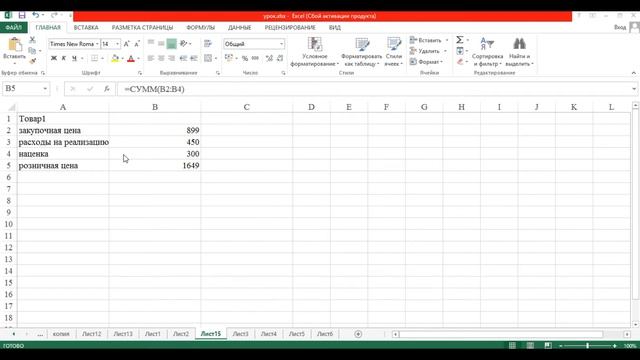This screenshot has height=360, width=640.
Task: Apply fill color bucket
Action: (x=115, y=58)
